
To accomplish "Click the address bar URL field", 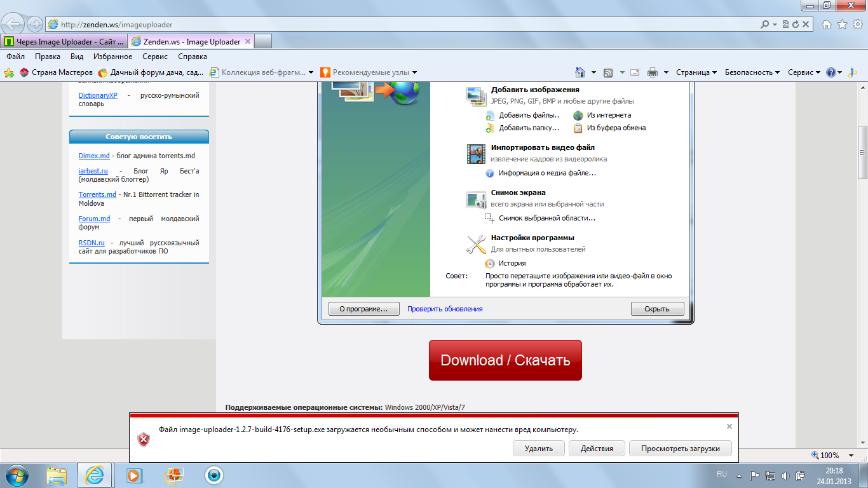I will (400, 24).
